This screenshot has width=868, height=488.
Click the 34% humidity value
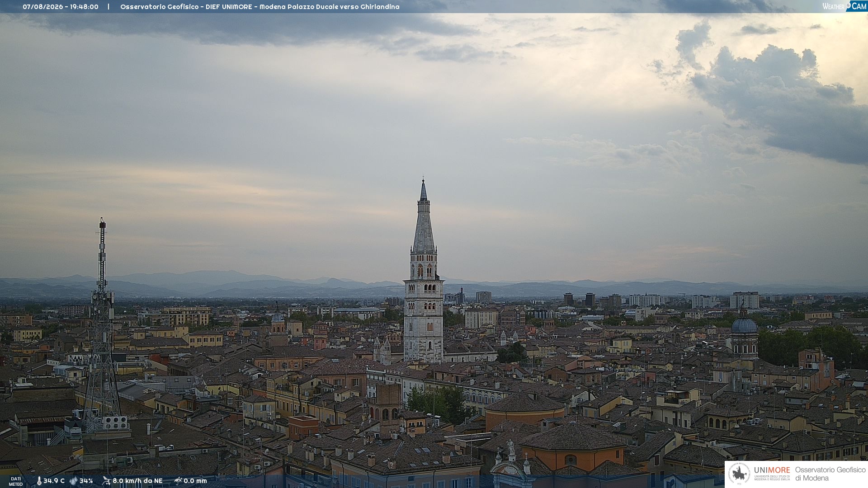pyautogui.click(x=86, y=481)
